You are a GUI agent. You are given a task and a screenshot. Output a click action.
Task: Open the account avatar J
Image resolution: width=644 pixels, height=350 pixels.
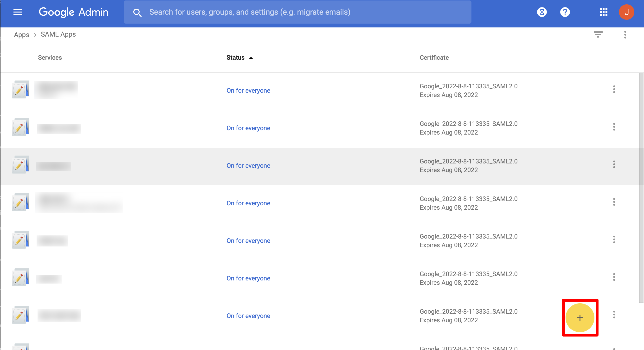tap(626, 12)
